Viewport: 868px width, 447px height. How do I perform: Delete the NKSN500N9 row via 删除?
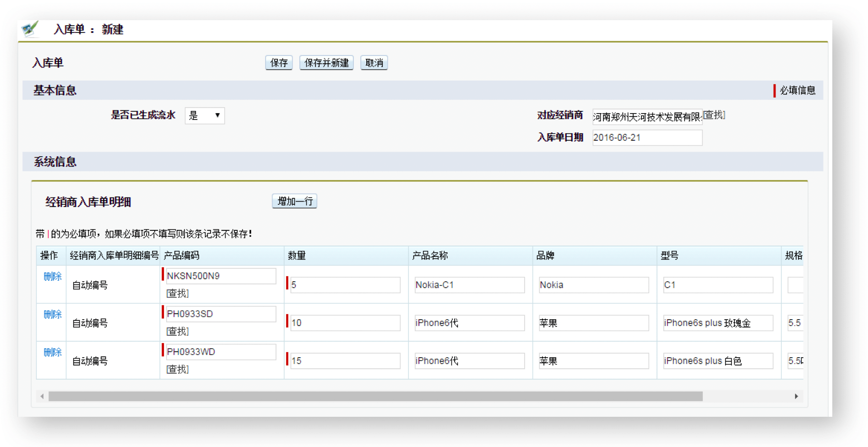[53, 276]
